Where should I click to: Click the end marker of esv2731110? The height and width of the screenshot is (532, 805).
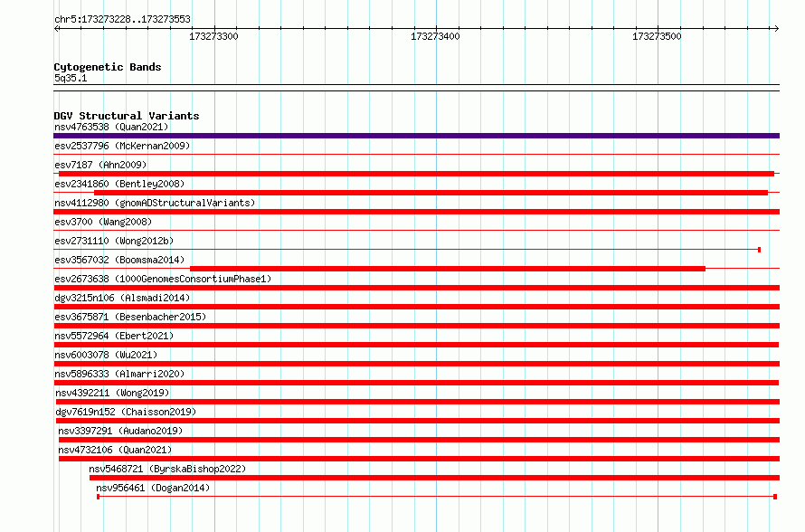click(759, 250)
